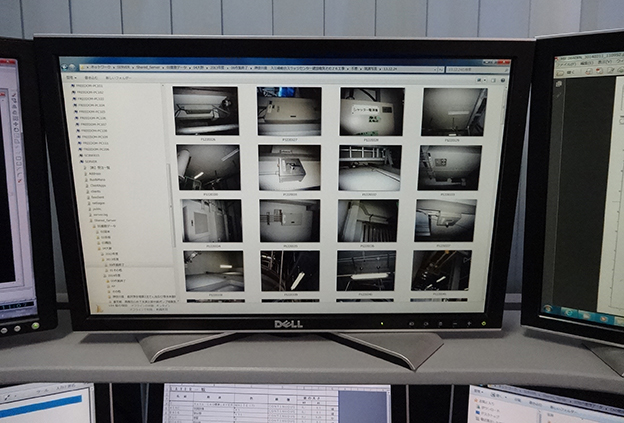Open the 整理 (Organize) toolbar menu

[x=69, y=77]
